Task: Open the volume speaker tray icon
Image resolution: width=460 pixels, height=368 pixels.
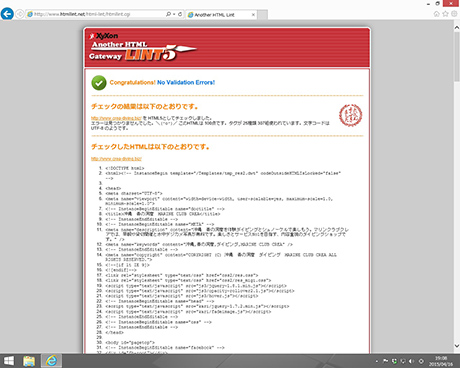Action: (412, 361)
